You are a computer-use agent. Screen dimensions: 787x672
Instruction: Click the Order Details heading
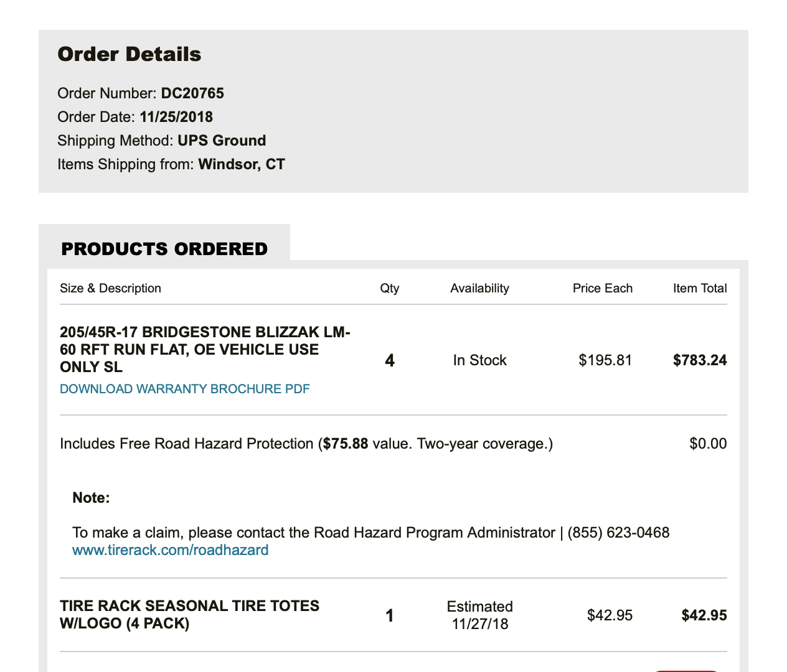point(130,54)
